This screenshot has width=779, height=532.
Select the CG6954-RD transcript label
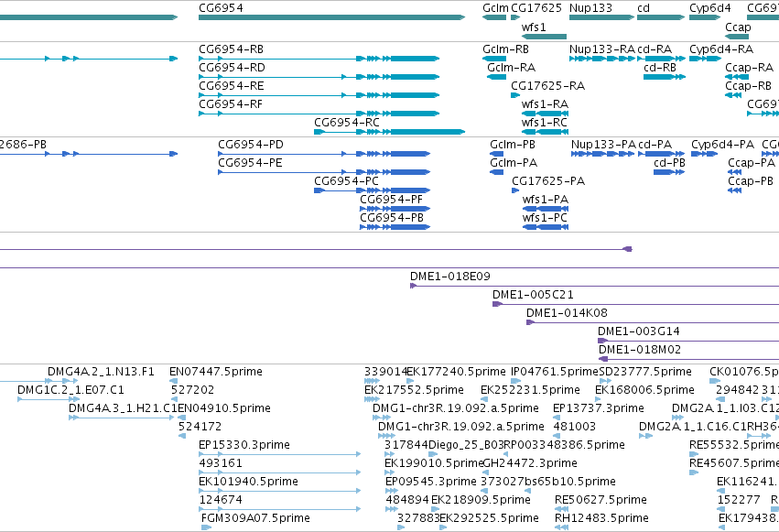[x=232, y=68]
